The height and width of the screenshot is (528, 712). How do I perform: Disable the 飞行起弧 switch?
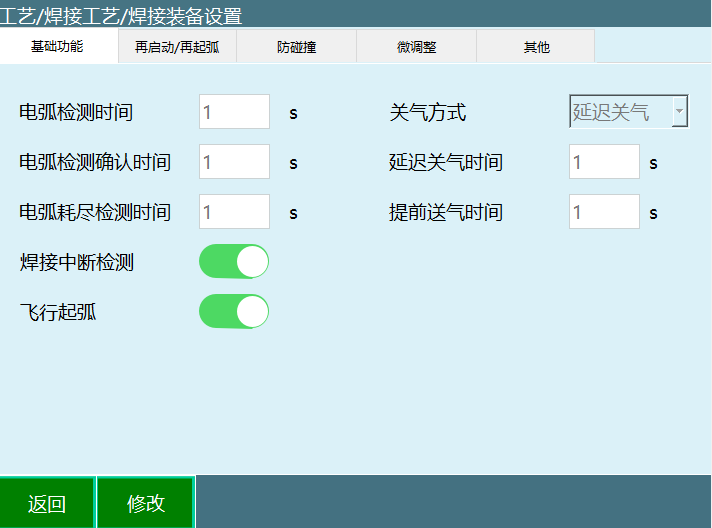(234, 311)
